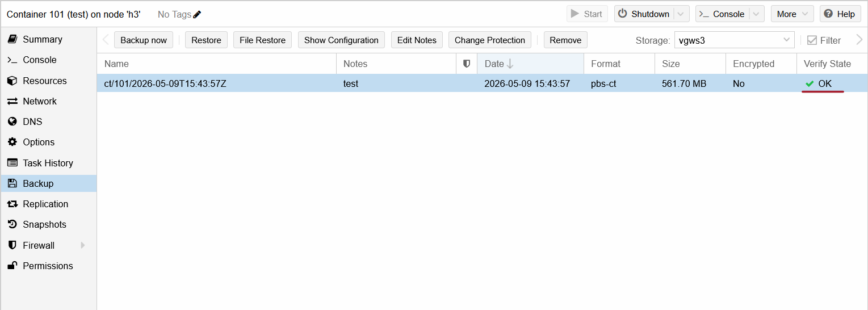Click the Backup floppy disk icon
This screenshot has height=310, width=868.
click(x=12, y=183)
